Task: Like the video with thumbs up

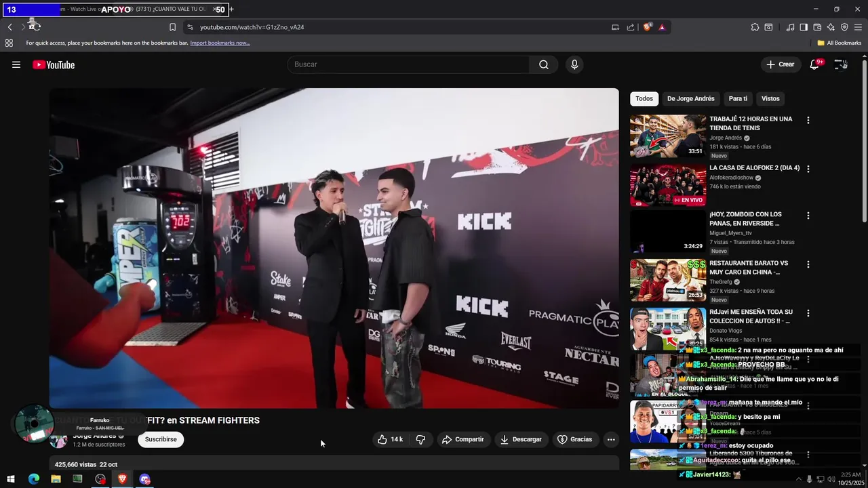Action: pyautogui.click(x=390, y=439)
